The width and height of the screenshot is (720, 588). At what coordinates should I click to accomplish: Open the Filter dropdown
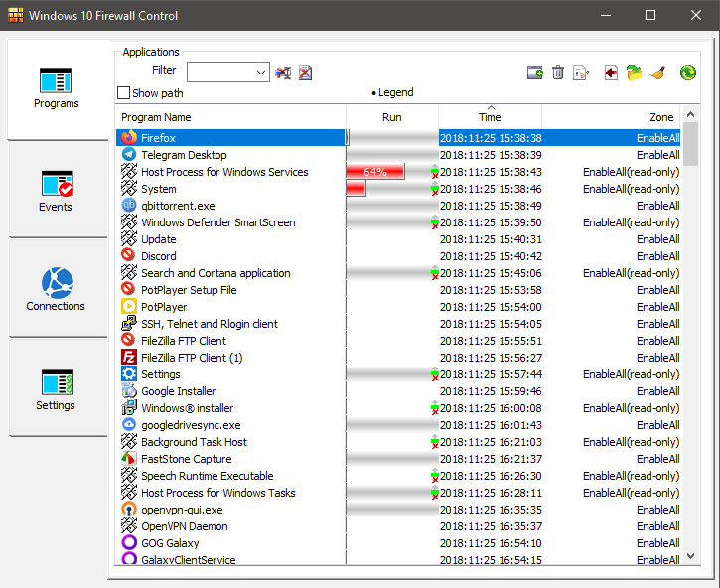click(x=261, y=72)
